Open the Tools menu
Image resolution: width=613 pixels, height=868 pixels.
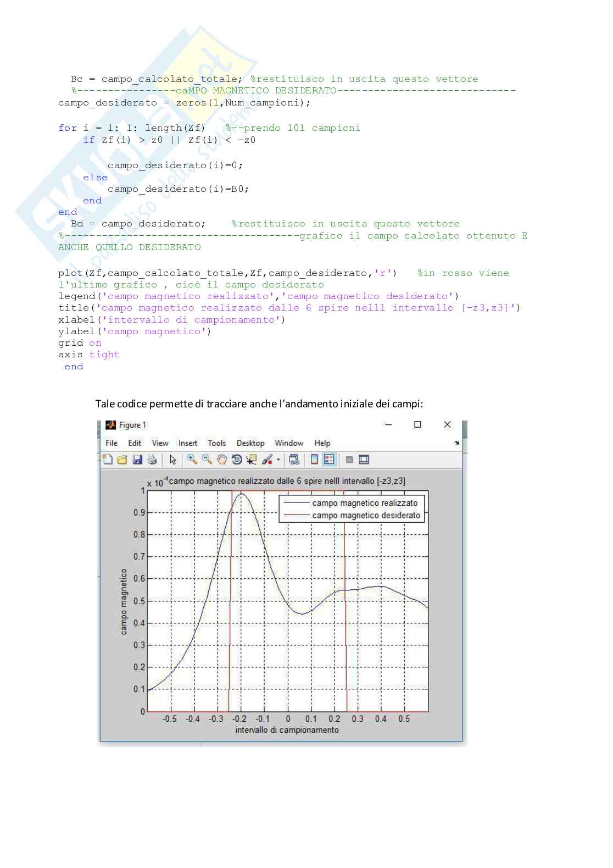point(216,443)
